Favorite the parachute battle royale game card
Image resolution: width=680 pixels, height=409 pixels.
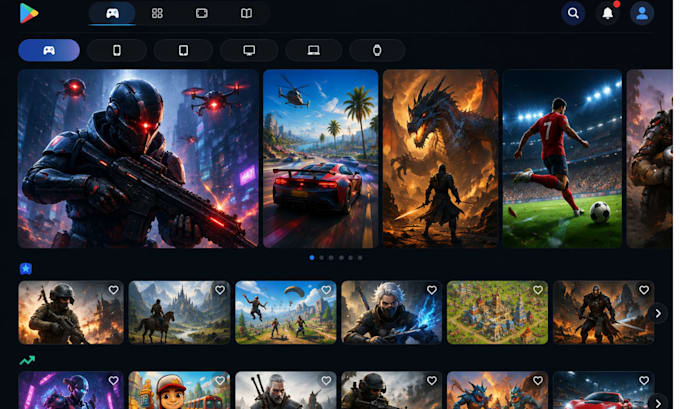(x=326, y=290)
